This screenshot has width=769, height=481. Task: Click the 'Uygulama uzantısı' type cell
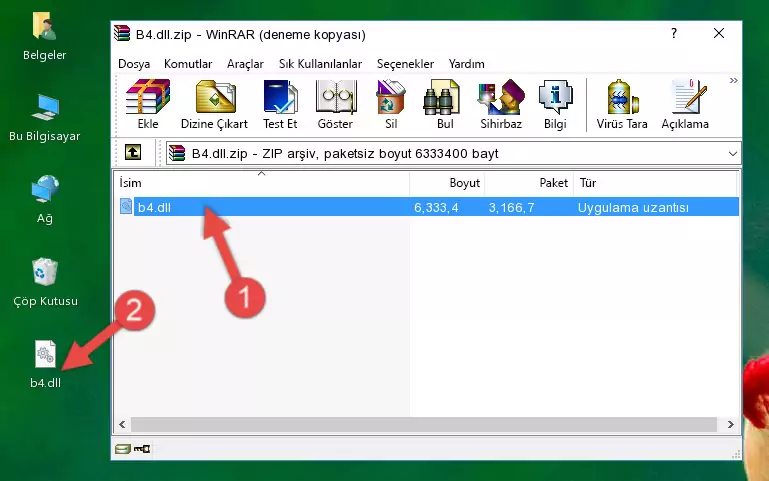(633, 207)
